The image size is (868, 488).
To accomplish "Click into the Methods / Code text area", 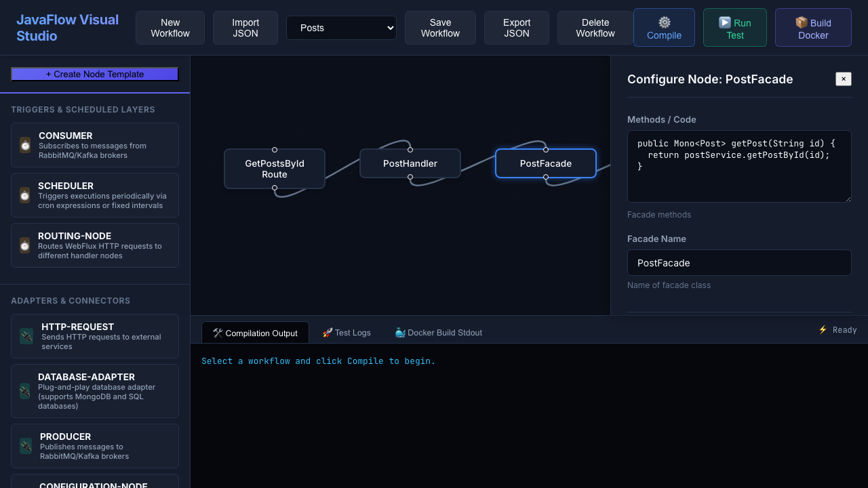I will click(x=739, y=167).
